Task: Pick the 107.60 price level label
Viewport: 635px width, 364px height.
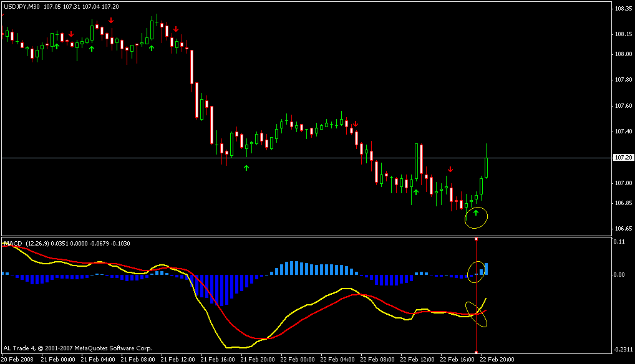Action: coord(623,105)
